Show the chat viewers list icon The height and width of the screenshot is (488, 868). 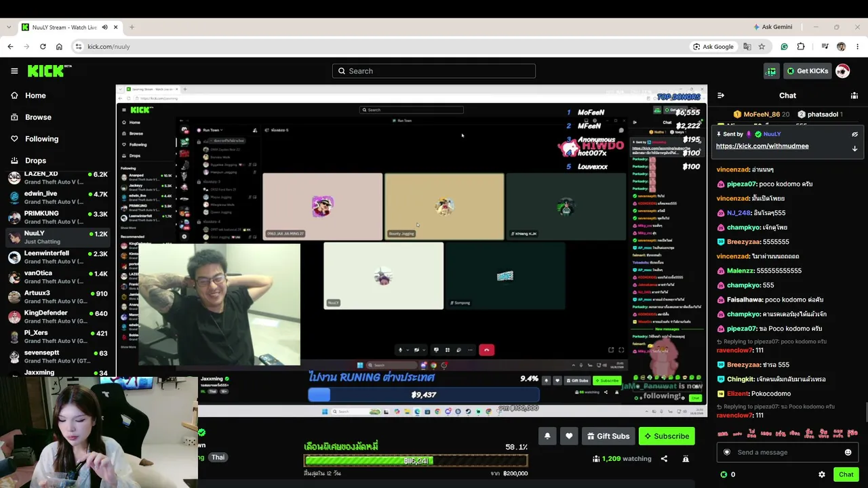pyautogui.click(x=854, y=96)
